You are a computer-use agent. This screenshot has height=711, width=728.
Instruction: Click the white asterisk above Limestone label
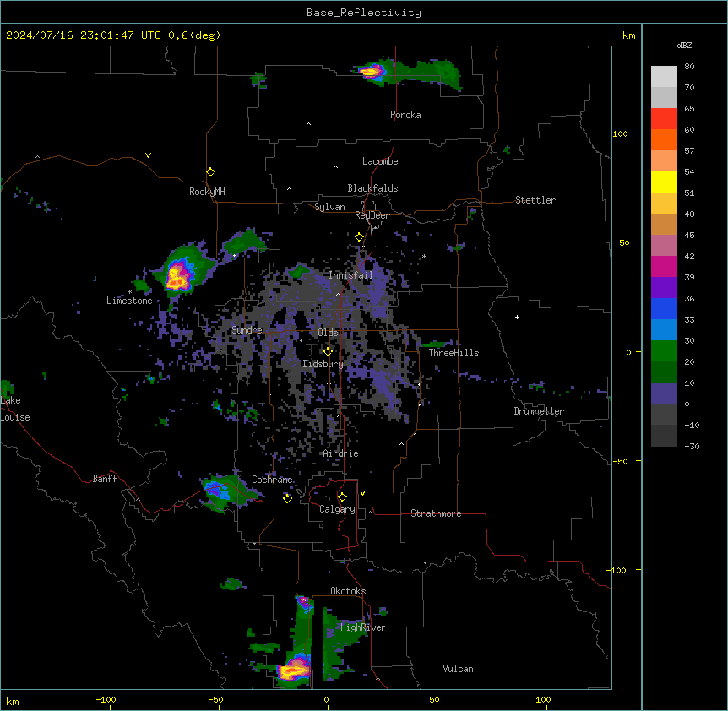(x=129, y=292)
